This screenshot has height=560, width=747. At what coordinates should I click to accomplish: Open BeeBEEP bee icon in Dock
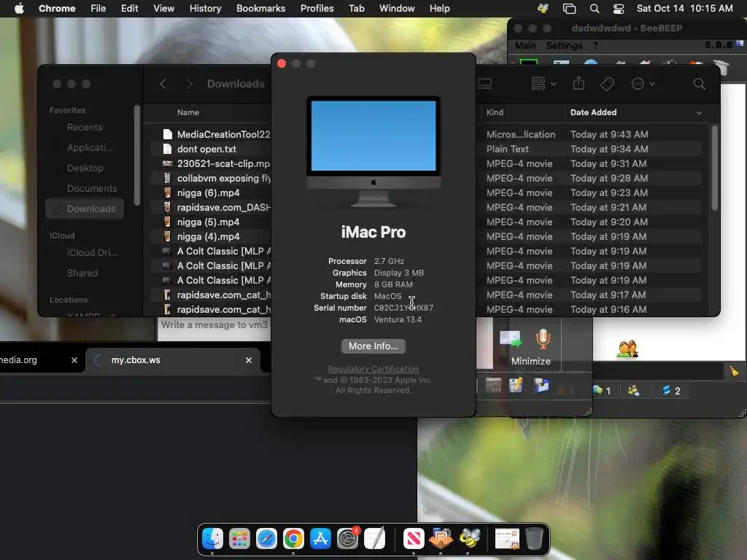pos(469,539)
